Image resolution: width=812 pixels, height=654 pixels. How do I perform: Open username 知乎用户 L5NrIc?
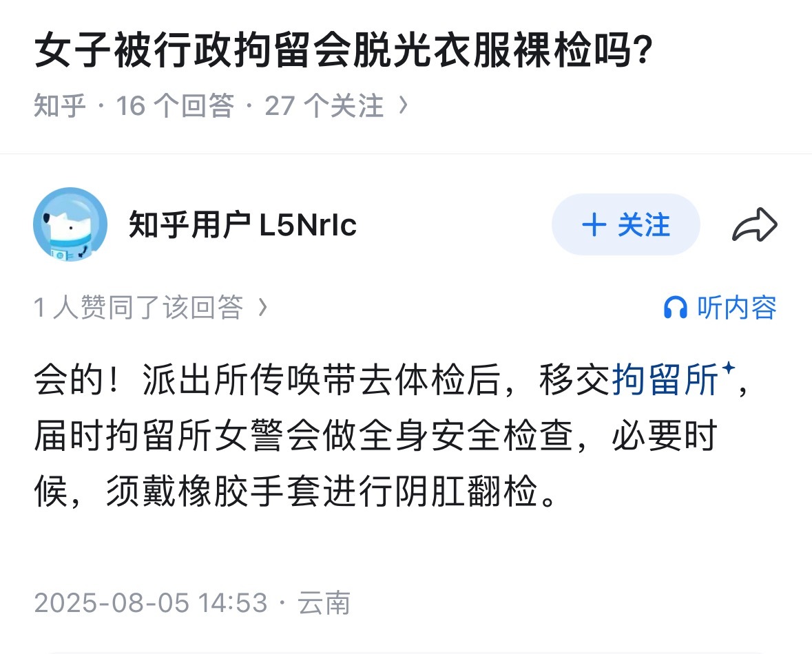point(242,224)
